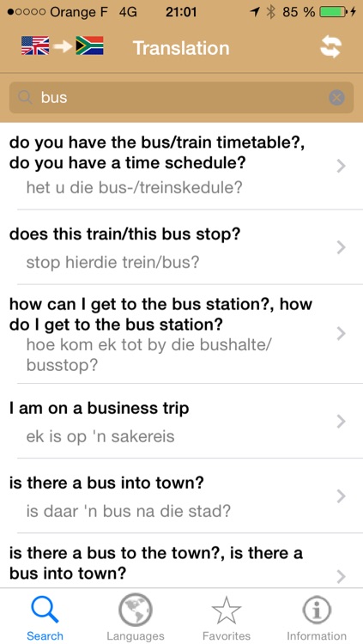Open 'het u die bus-/treinskedule?' translation
The image size is (363, 644).
point(134,188)
